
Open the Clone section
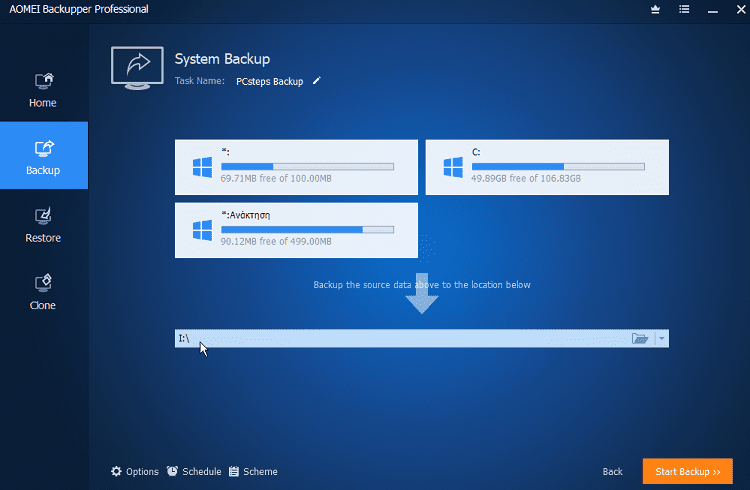pos(43,292)
